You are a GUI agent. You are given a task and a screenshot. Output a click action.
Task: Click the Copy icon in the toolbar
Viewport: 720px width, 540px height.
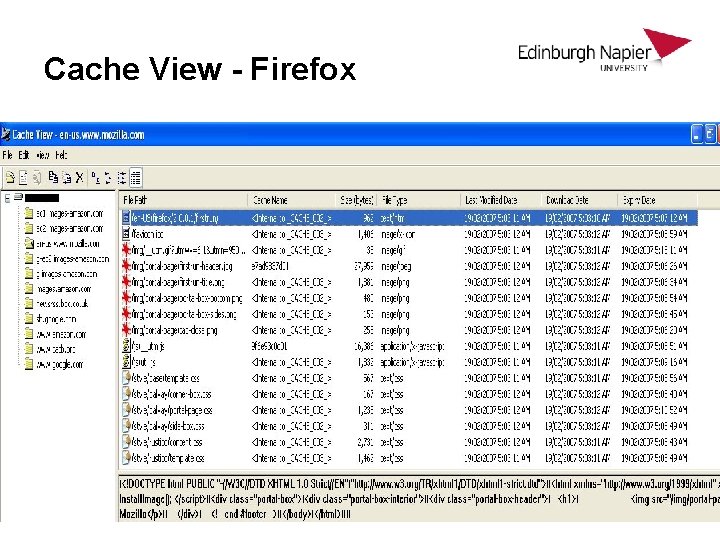[x=53, y=177]
